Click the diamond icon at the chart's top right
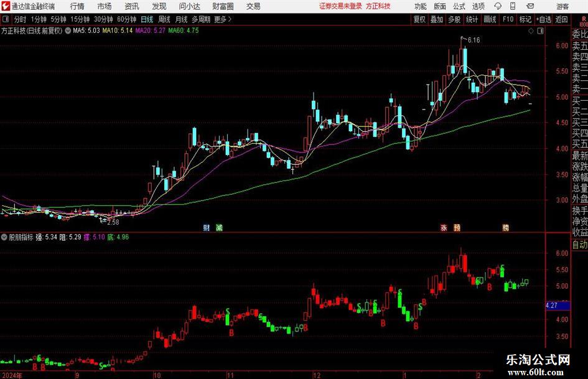 [531, 31]
